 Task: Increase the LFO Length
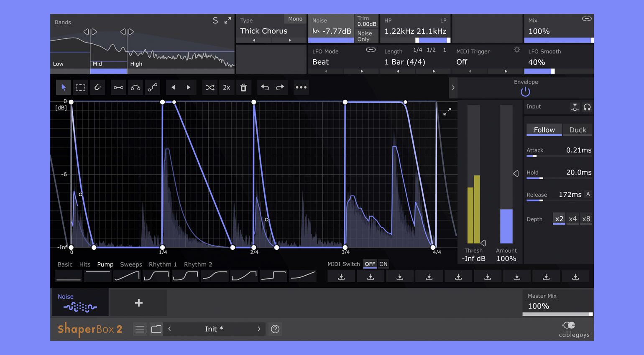coord(434,71)
